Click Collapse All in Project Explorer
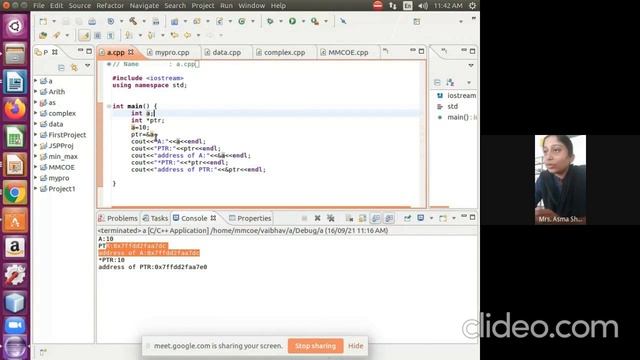640x360 pixels. (x=61, y=67)
